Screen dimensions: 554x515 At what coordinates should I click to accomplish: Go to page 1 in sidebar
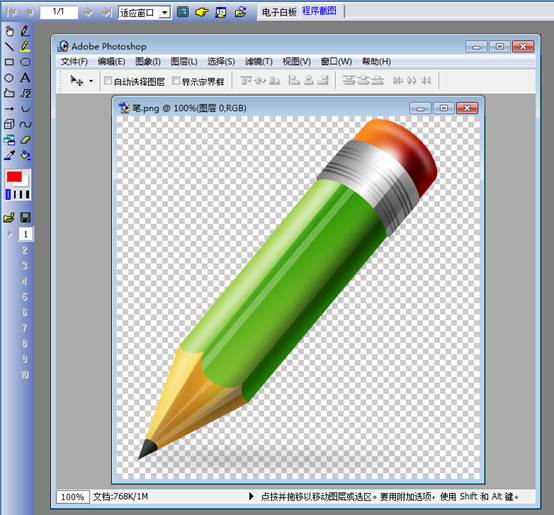click(x=25, y=234)
